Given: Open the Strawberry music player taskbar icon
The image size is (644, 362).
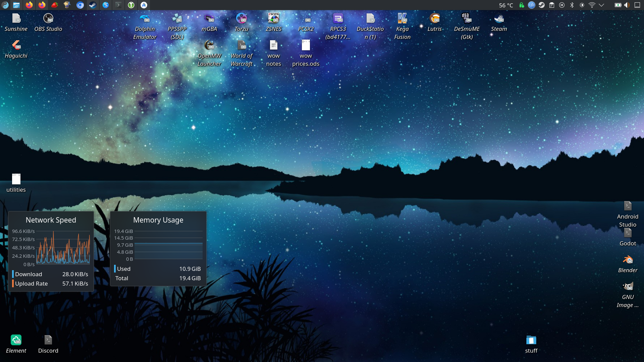Looking at the screenshot, I should point(54,5).
